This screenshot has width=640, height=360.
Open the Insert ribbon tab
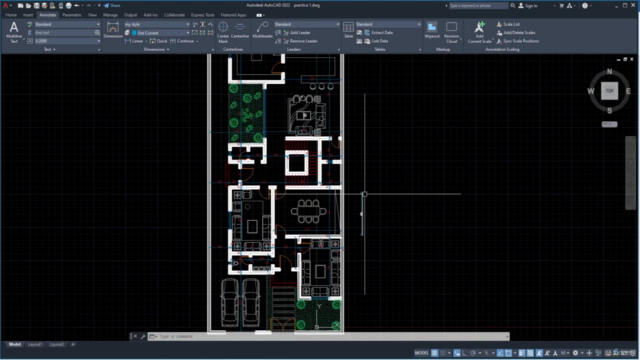pyautogui.click(x=28, y=15)
